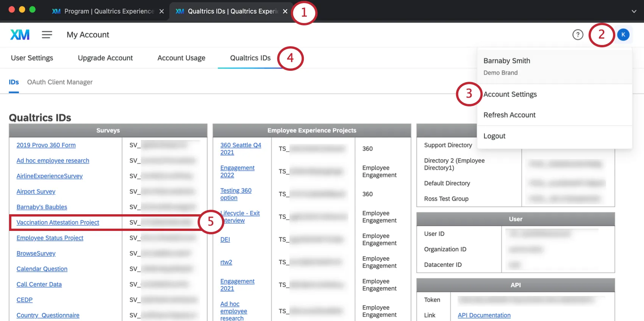This screenshot has width=644, height=321.
Task: Click the blue user avatar icon
Action: click(623, 34)
